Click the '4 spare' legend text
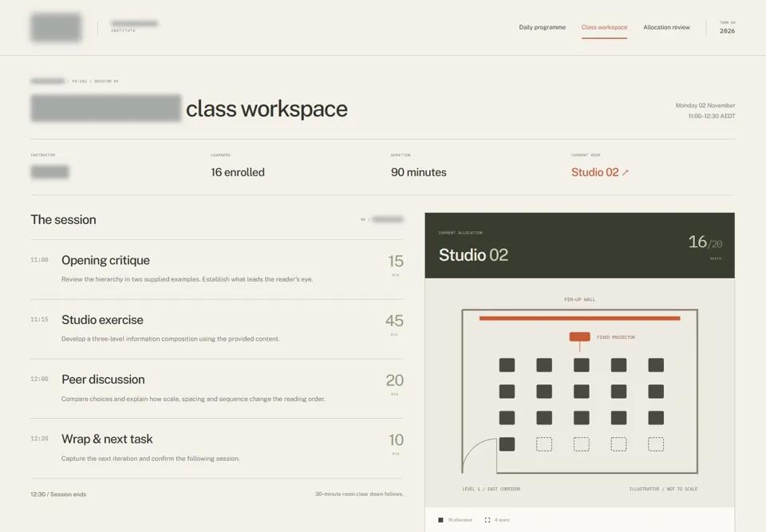 (x=502, y=520)
